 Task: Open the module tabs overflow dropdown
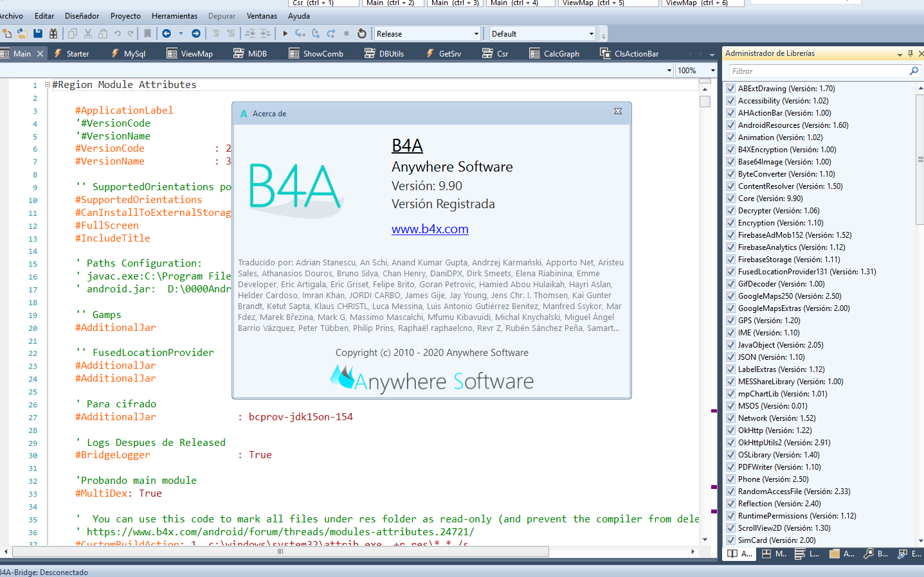712,54
